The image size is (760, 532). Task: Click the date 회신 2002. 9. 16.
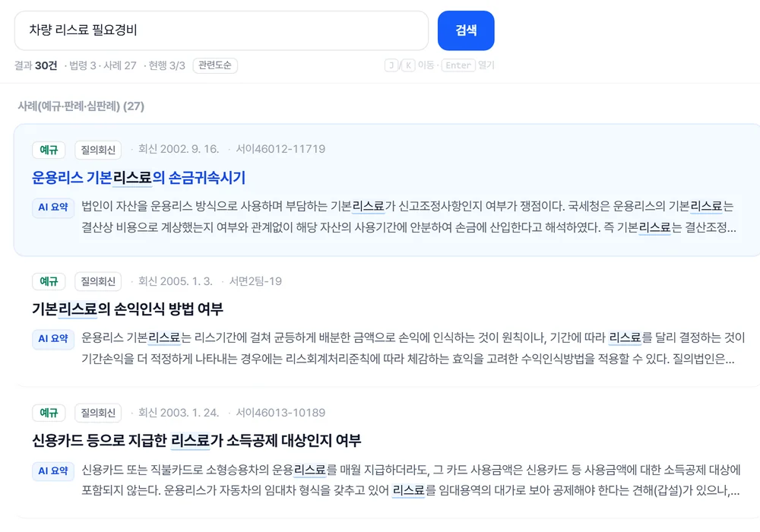179,149
